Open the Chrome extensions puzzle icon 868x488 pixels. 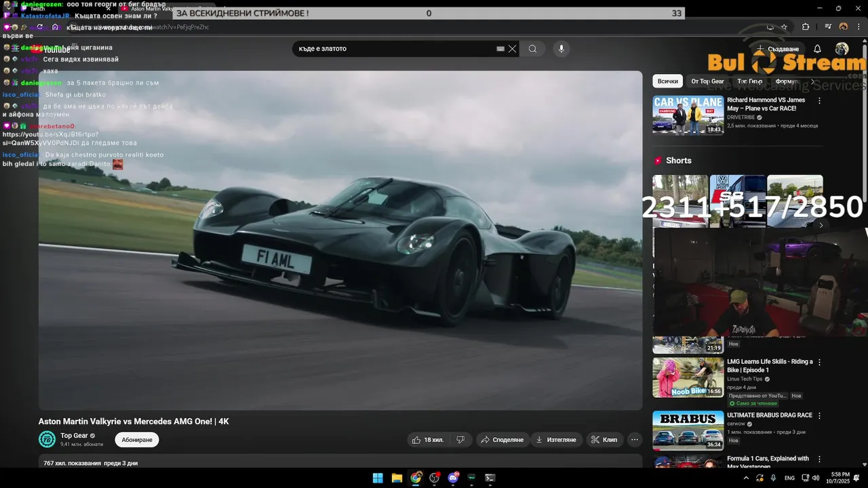pos(806,27)
